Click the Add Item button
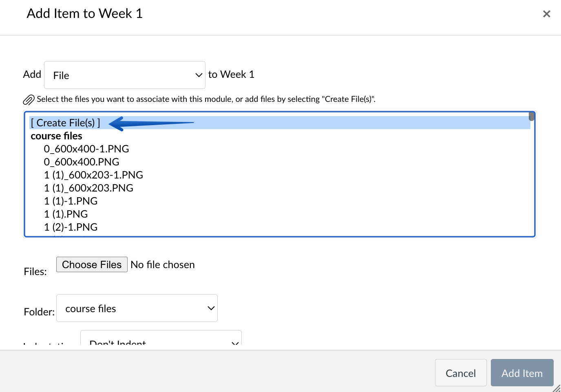The width and height of the screenshot is (561, 392). click(x=522, y=372)
